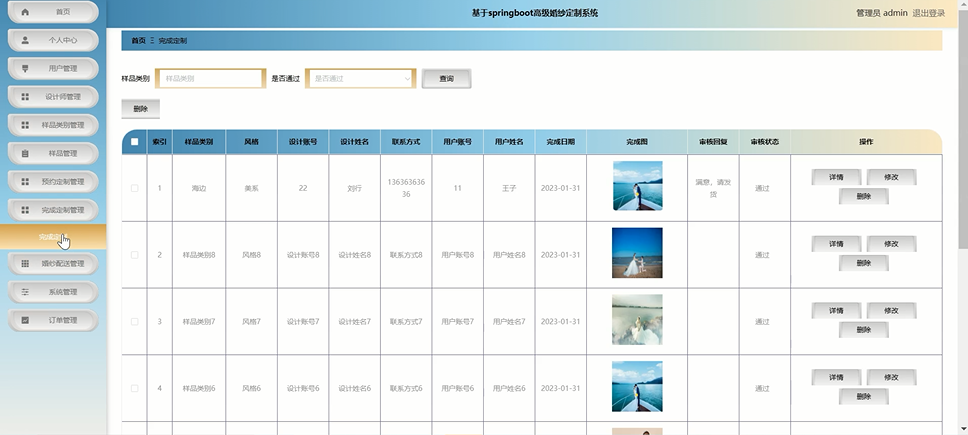Click the 样品类别 column header
The width and height of the screenshot is (968, 435).
199,142
